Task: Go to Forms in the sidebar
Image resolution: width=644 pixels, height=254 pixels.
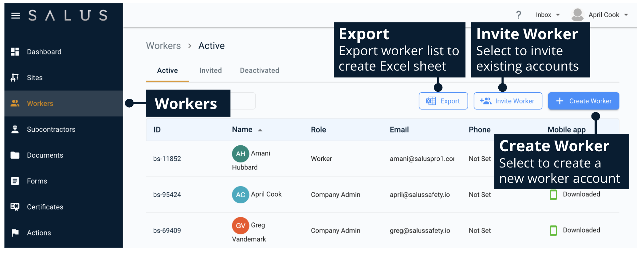Action: click(37, 181)
